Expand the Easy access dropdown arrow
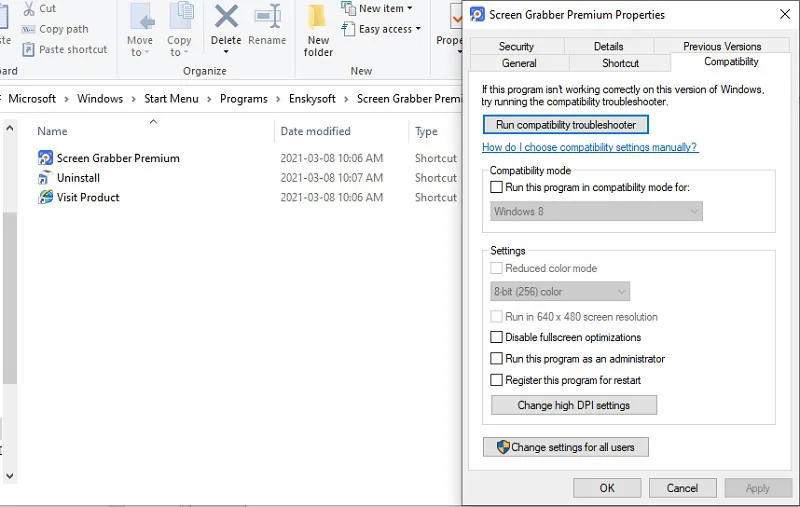The image size is (800, 507). coord(418,29)
